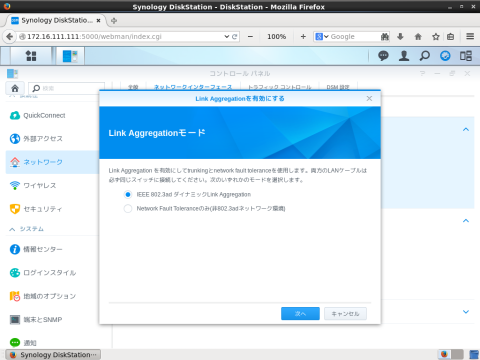Screen dimensions: 480x360
Task: Click the Control Panel taskbar icon
Action: [70, 56]
